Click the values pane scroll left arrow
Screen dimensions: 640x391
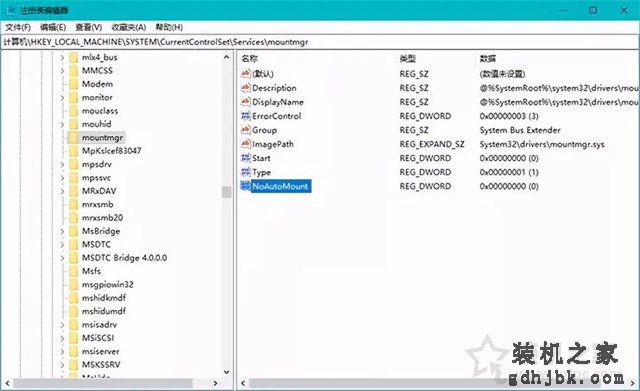tap(243, 383)
